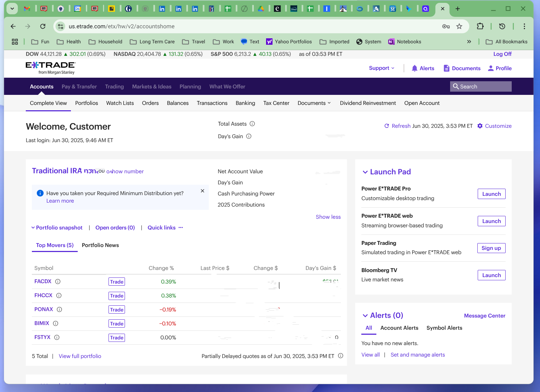
Task: Click Learn more about minimum distribution
Action: click(x=60, y=201)
